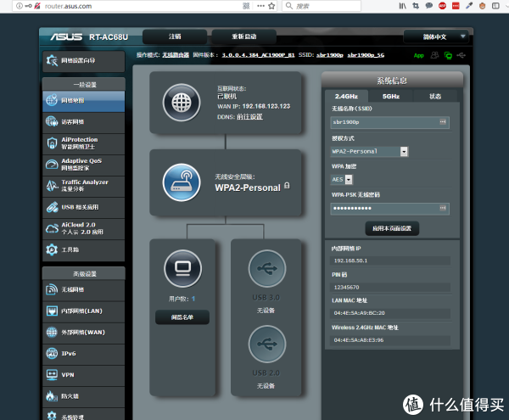Open the WAN settings globe icon
The height and width of the screenshot is (420, 509).
click(52, 332)
